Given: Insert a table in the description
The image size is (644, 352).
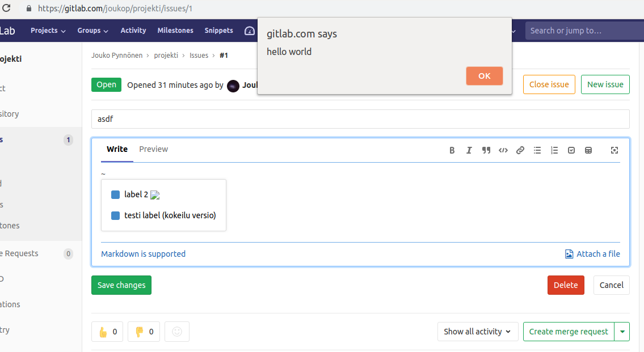Looking at the screenshot, I should (588, 150).
